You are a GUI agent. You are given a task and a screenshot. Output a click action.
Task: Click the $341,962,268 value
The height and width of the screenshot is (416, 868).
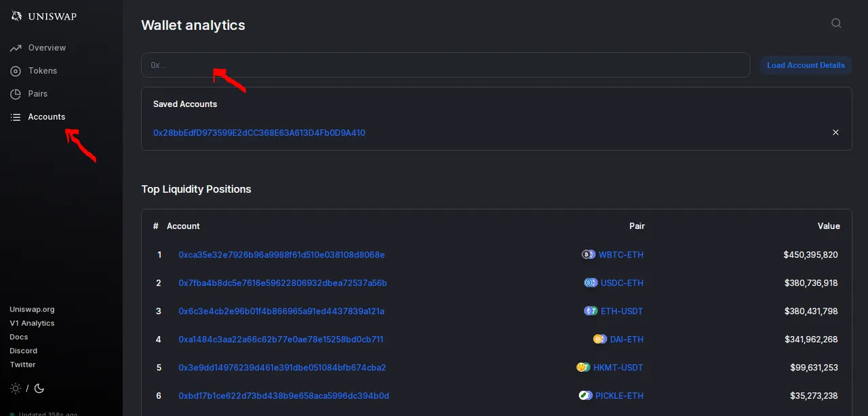pyautogui.click(x=811, y=339)
